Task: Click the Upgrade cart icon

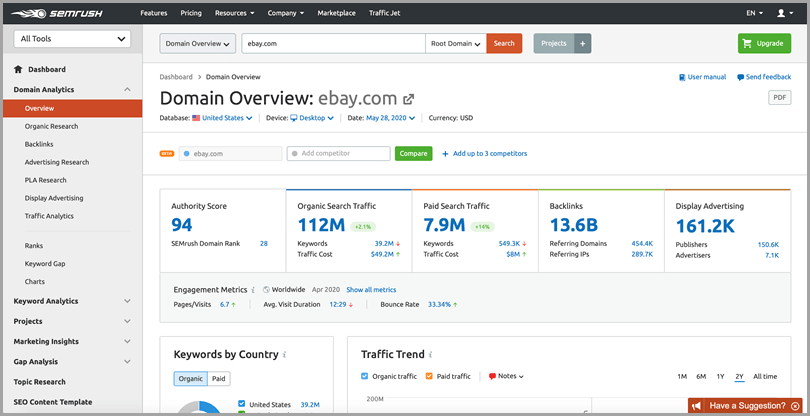Action: [746, 44]
